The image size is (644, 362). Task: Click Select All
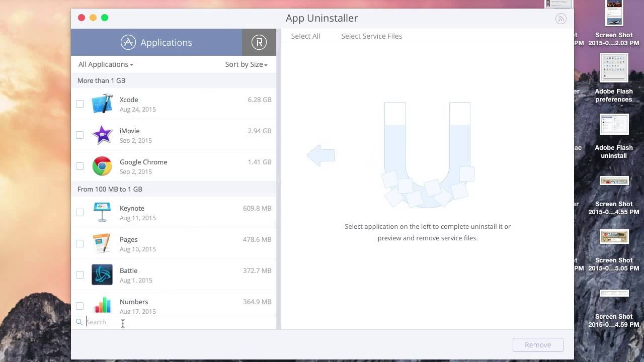(x=305, y=36)
